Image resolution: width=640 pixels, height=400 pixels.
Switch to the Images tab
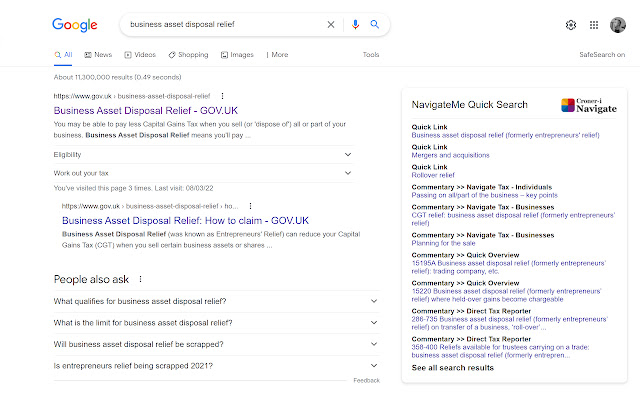(x=237, y=55)
